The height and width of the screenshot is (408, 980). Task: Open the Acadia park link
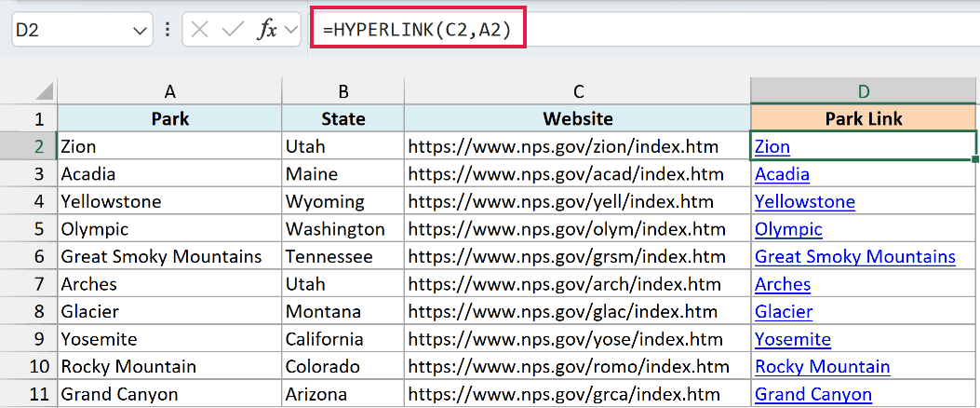[783, 174]
